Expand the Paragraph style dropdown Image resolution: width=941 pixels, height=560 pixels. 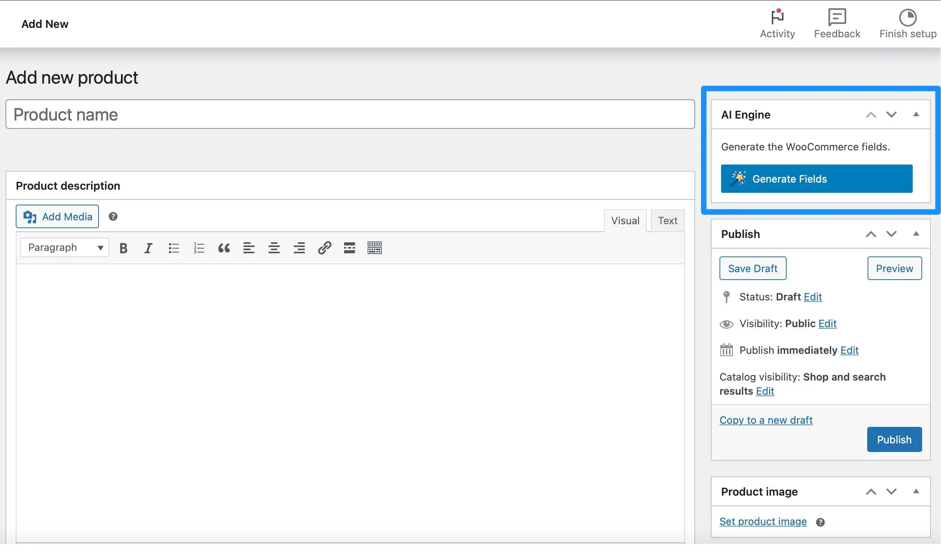(63, 247)
